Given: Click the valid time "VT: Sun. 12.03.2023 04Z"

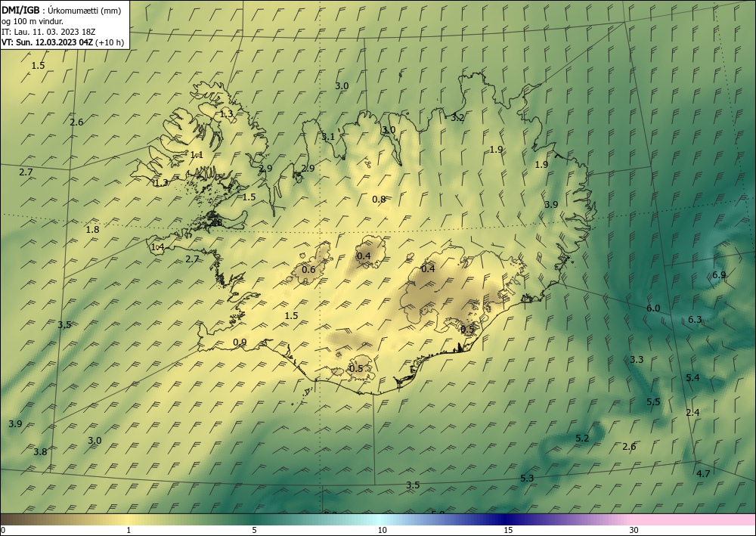Looking at the screenshot, I should coord(48,42).
